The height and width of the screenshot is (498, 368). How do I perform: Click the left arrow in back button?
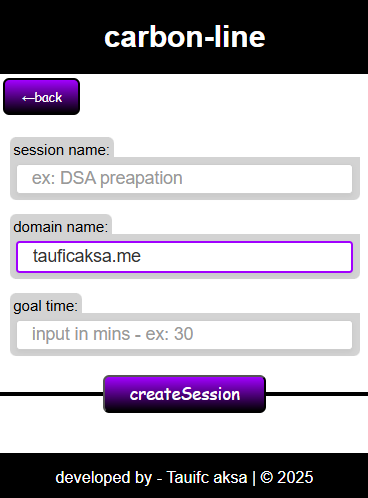pyautogui.click(x=28, y=98)
